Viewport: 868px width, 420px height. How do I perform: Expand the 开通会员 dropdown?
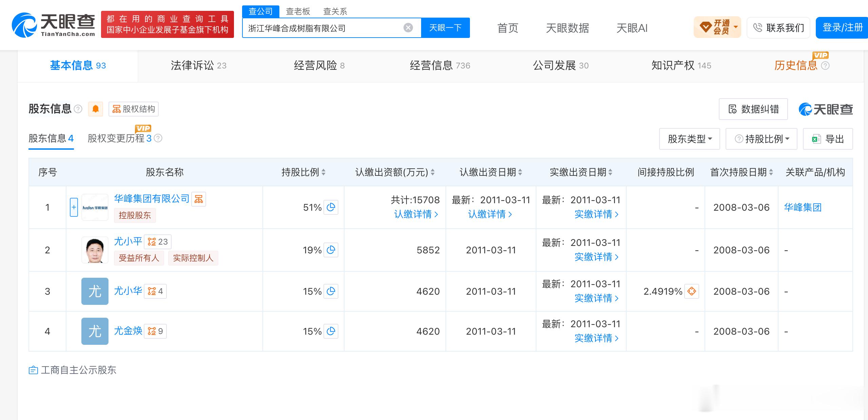(717, 27)
